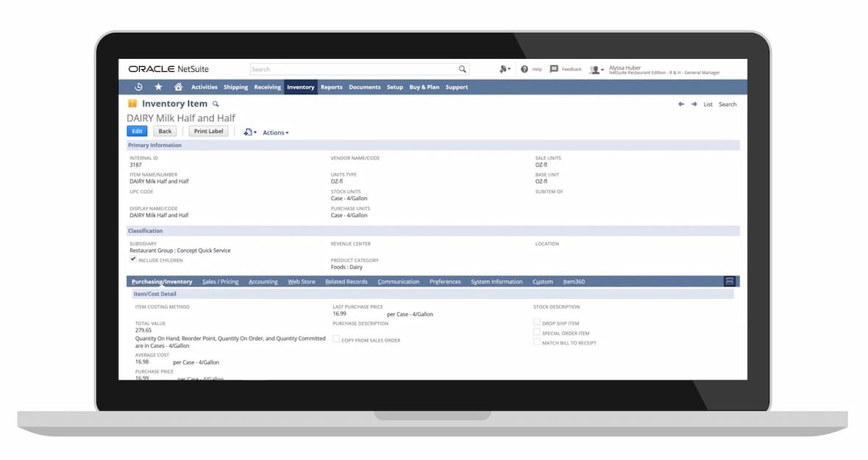The width and height of the screenshot is (868, 460).
Task: Open the Receiving menu
Action: tap(267, 87)
